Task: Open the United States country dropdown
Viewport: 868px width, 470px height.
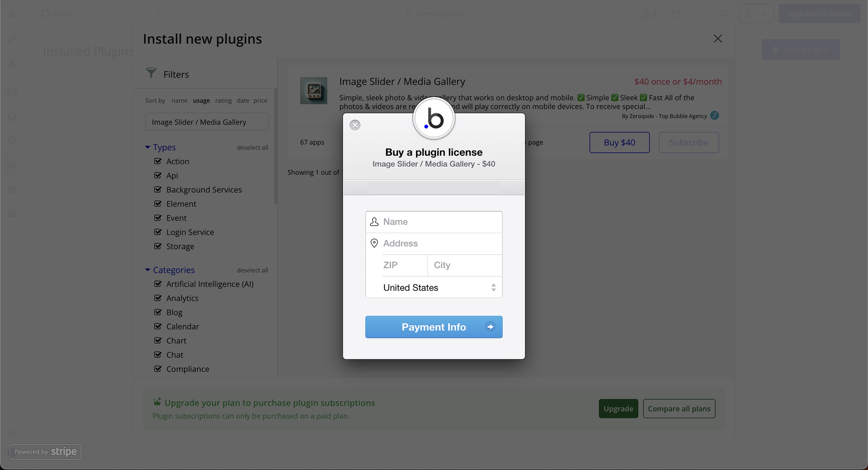Action: pyautogui.click(x=434, y=288)
